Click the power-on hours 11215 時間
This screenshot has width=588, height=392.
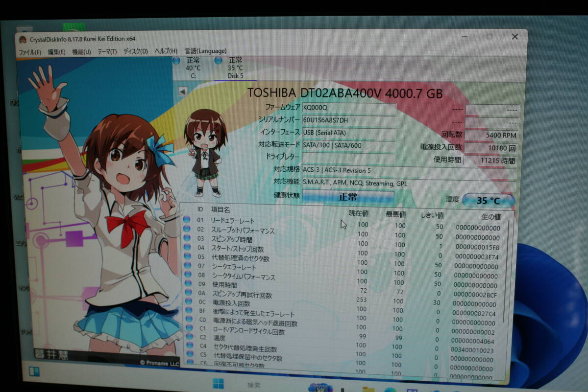click(x=490, y=161)
